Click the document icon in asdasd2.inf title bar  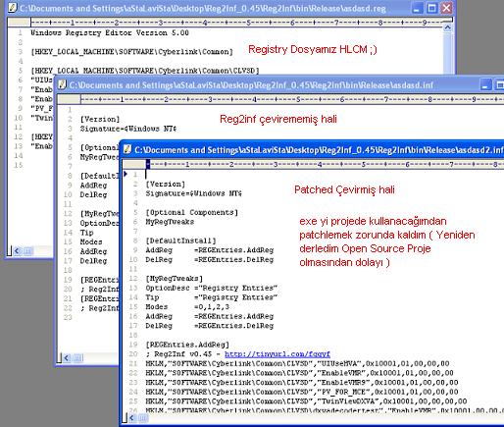tap(127, 149)
